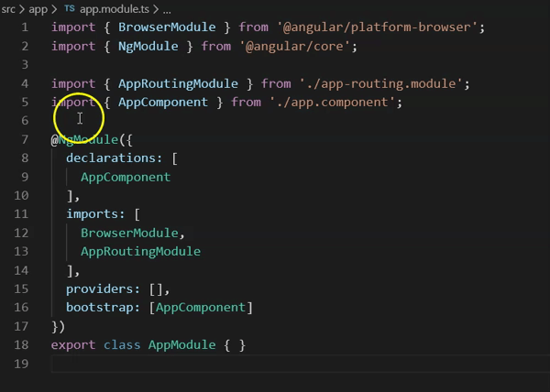This screenshot has height=392, width=550.
Task: Click the 'export' keyword on line 18
Action: [73, 345]
